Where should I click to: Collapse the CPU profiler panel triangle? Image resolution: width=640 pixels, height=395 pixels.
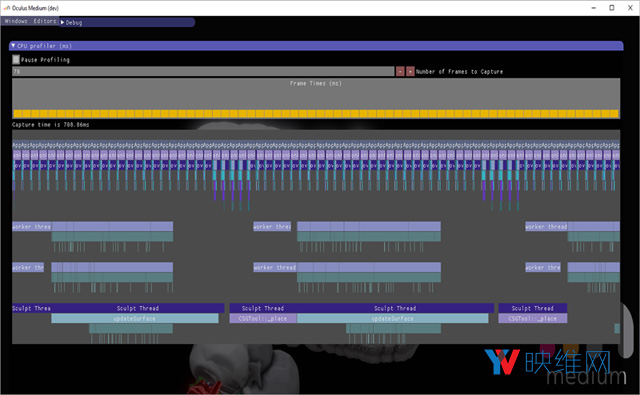tap(13, 46)
